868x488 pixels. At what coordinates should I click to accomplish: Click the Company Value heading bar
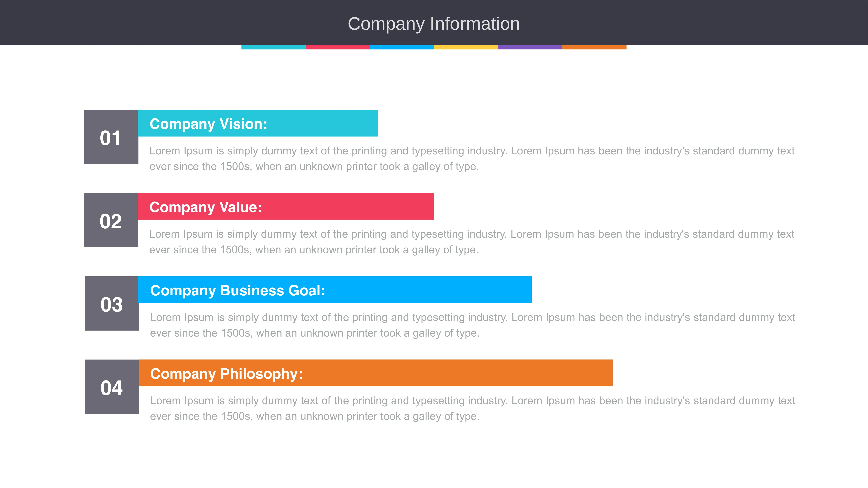click(x=286, y=206)
